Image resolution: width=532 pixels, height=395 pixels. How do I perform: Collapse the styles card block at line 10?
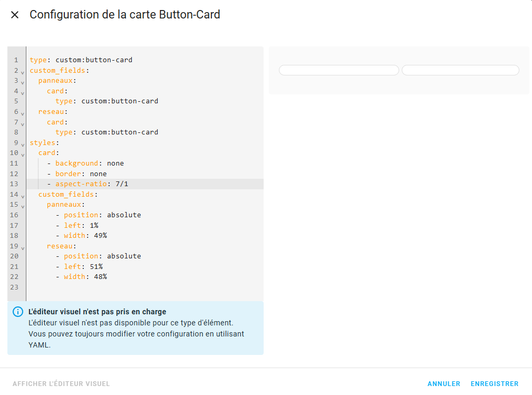click(22, 155)
